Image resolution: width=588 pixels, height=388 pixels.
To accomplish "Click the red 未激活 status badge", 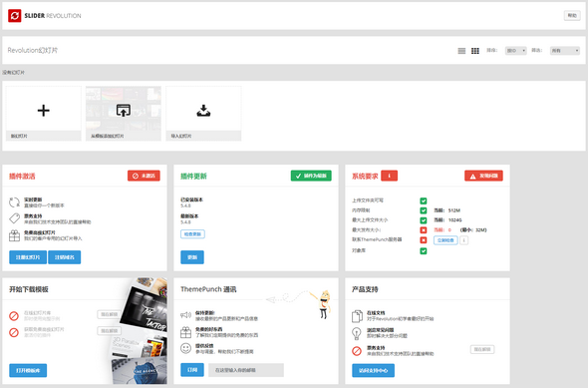I will point(144,176).
